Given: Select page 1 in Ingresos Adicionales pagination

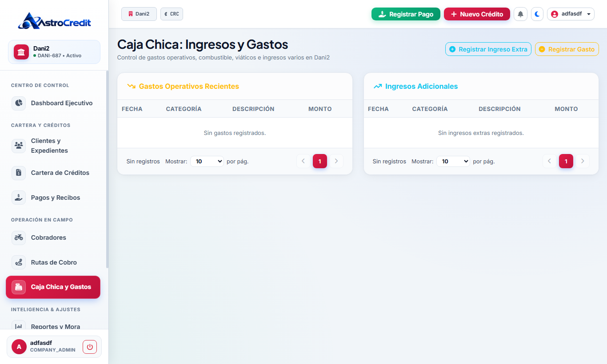Looking at the screenshot, I should pyautogui.click(x=566, y=161).
